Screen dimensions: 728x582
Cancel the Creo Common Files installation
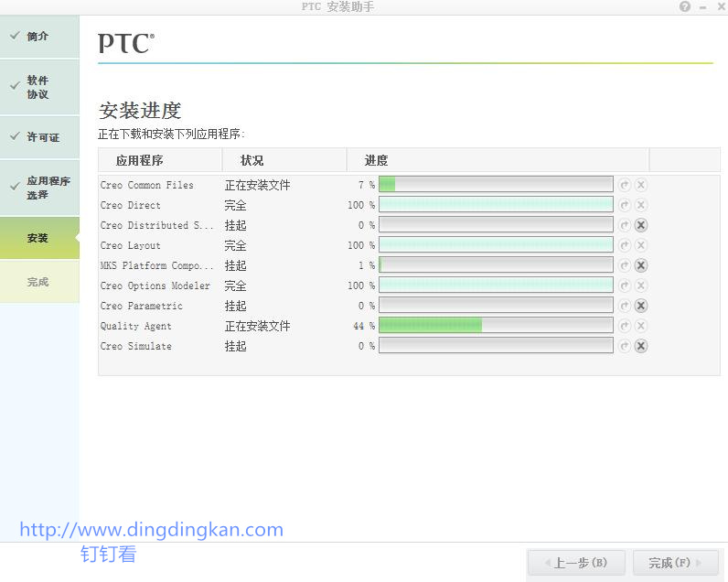641,185
